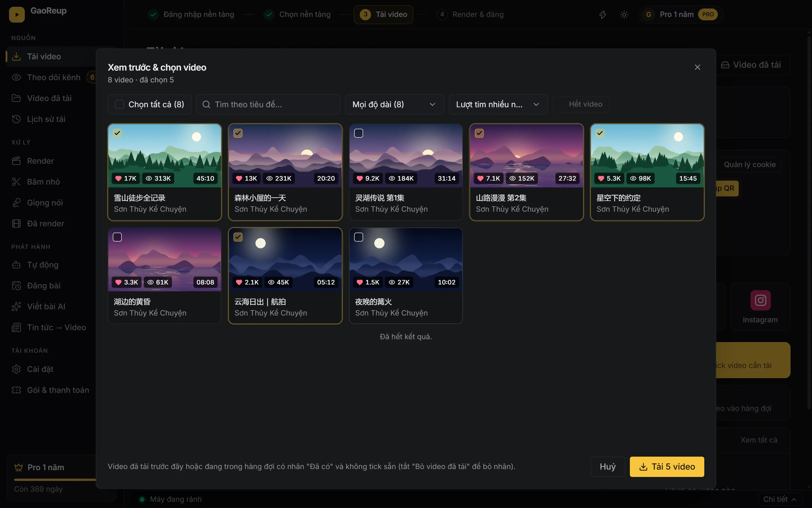Viewport: 812px width, 508px height.
Task: Open the Mọi độ dài (8) dropdown
Action: coord(394,104)
